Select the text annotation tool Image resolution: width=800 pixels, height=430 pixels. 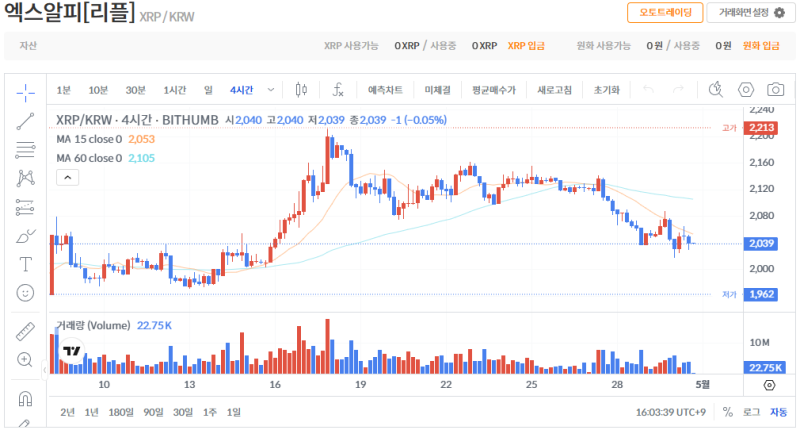pyautogui.click(x=25, y=264)
